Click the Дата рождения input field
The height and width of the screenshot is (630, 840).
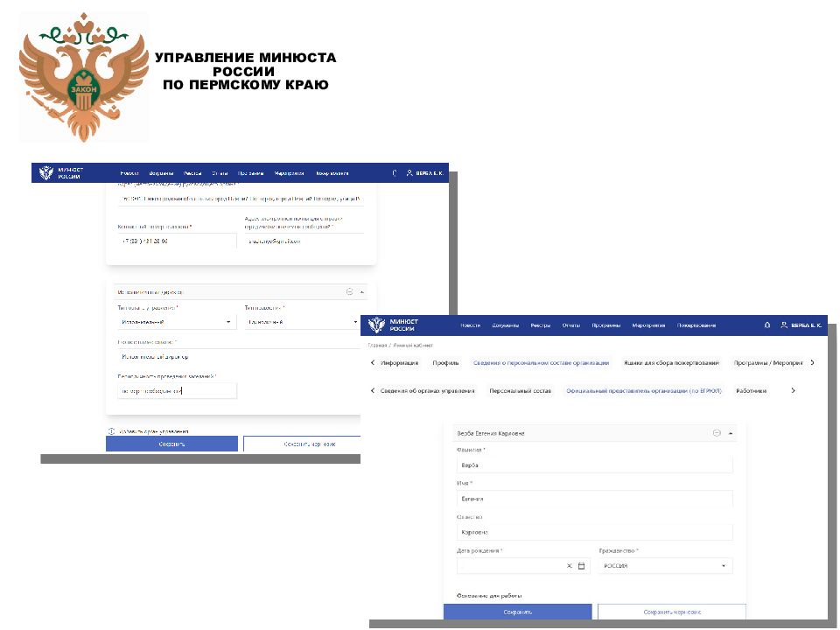[x=523, y=566]
